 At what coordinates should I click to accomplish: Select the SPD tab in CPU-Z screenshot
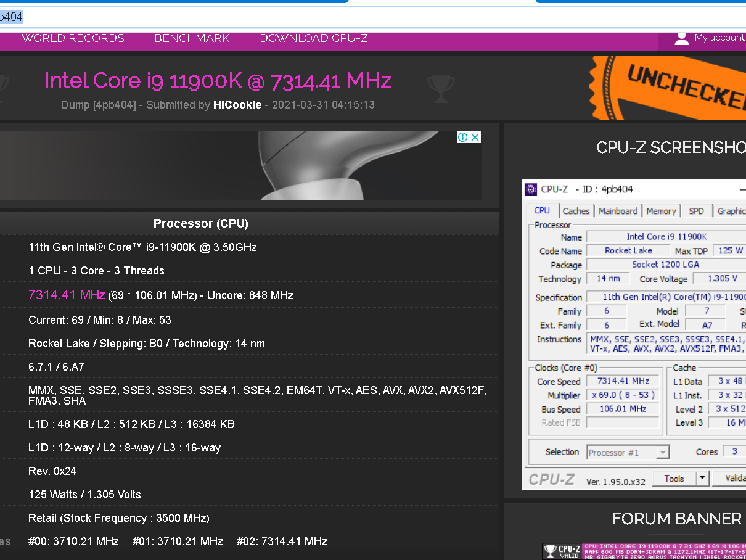click(x=696, y=211)
